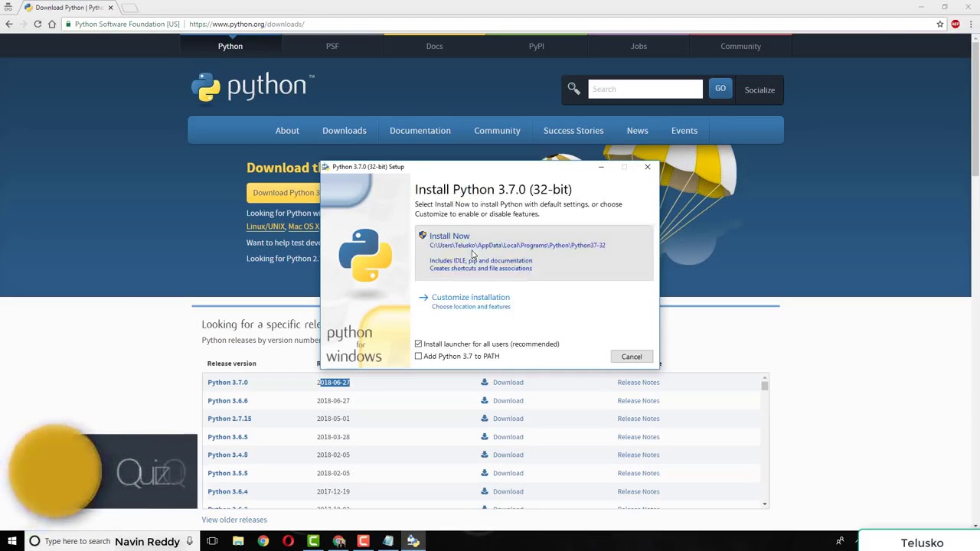Viewport: 980px width, 551px height.
Task: Open the Python 3.6.5 release link
Action: (x=227, y=437)
